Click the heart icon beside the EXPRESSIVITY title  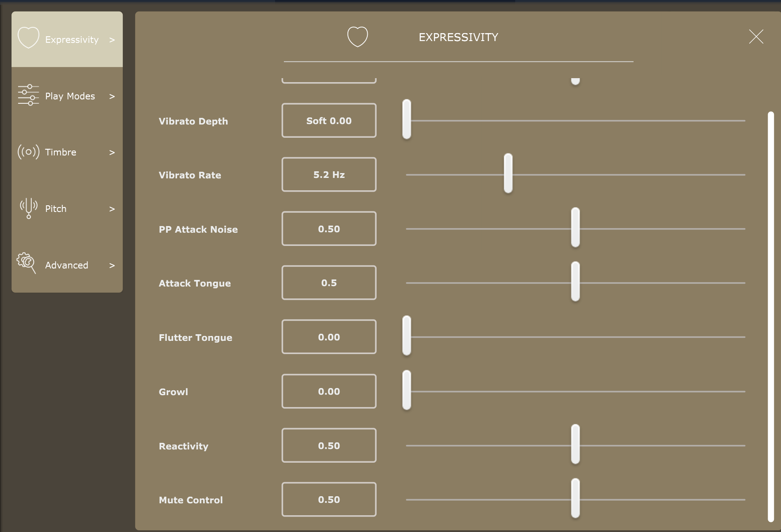(x=358, y=37)
